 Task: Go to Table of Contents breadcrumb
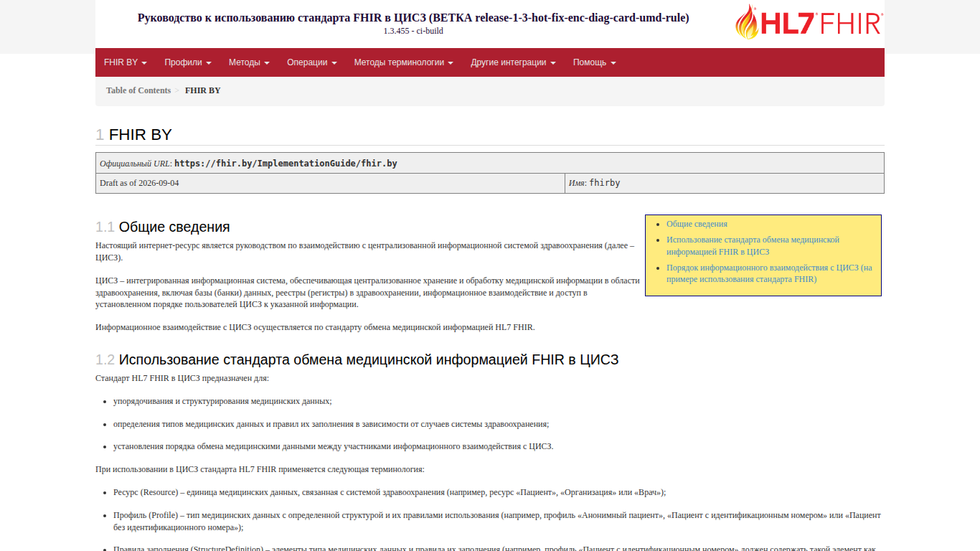tap(138, 90)
